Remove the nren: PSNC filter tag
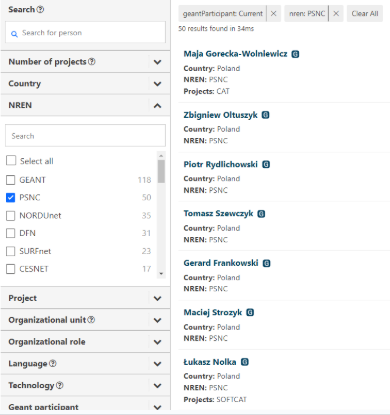 pyautogui.click(x=336, y=14)
